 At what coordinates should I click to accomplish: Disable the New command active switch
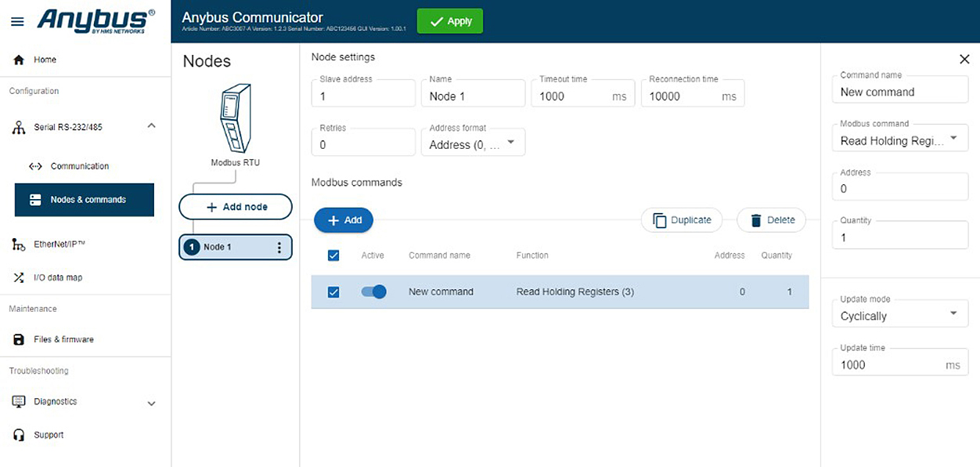[374, 291]
